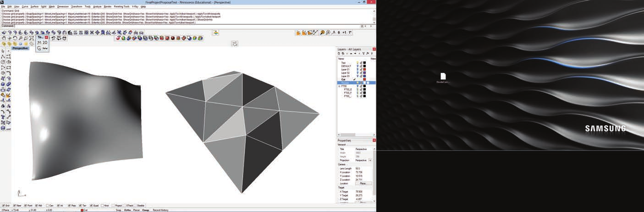Image resolution: width=644 pixels, height=212 pixels.
Task: Toggle the Int osnap checkbox
Action: 58,206
